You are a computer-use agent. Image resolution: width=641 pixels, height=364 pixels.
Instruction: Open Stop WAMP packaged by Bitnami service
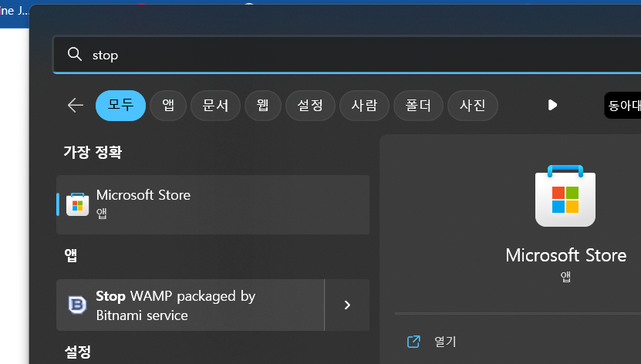(x=190, y=305)
